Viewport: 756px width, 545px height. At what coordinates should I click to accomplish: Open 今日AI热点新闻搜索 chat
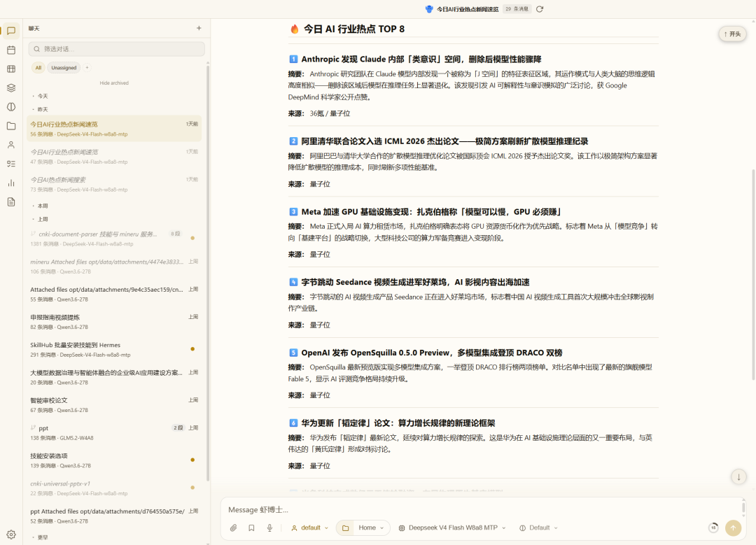114,184
